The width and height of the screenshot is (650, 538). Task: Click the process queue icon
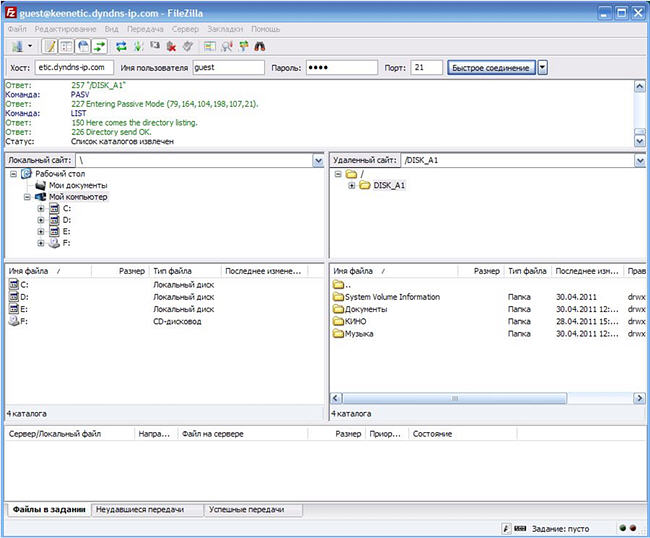point(138,46)
